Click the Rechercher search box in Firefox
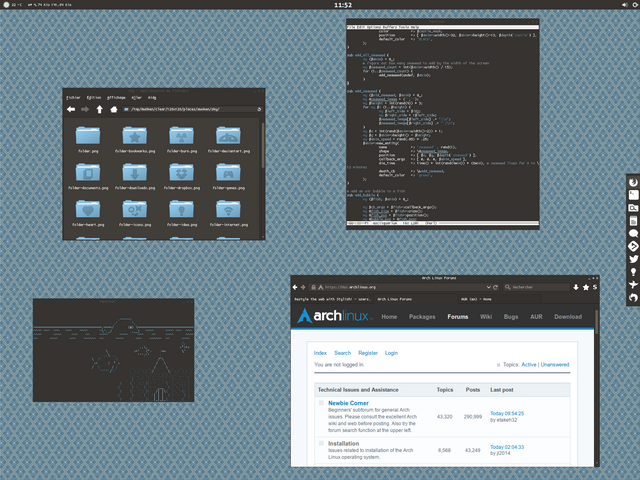Screen dimensions: 640x480 point(536,287)
